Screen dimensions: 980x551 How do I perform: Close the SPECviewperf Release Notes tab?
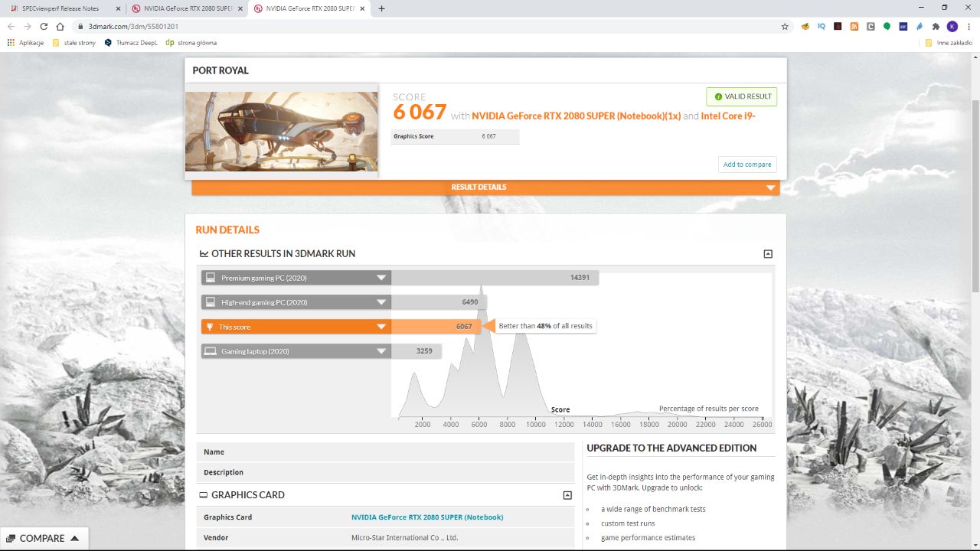[118, 8]
